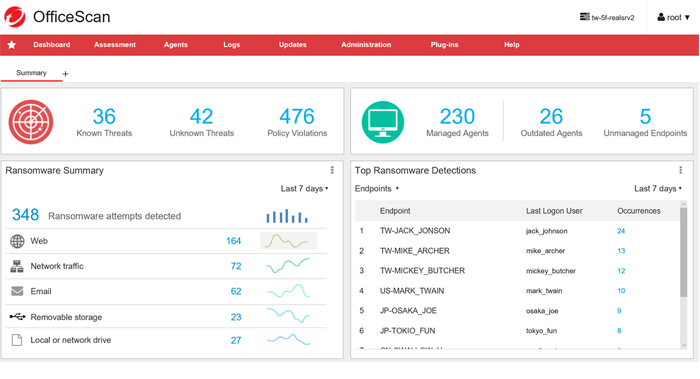
Task: Click the Endpoint column header
Action: coord(395,211)
